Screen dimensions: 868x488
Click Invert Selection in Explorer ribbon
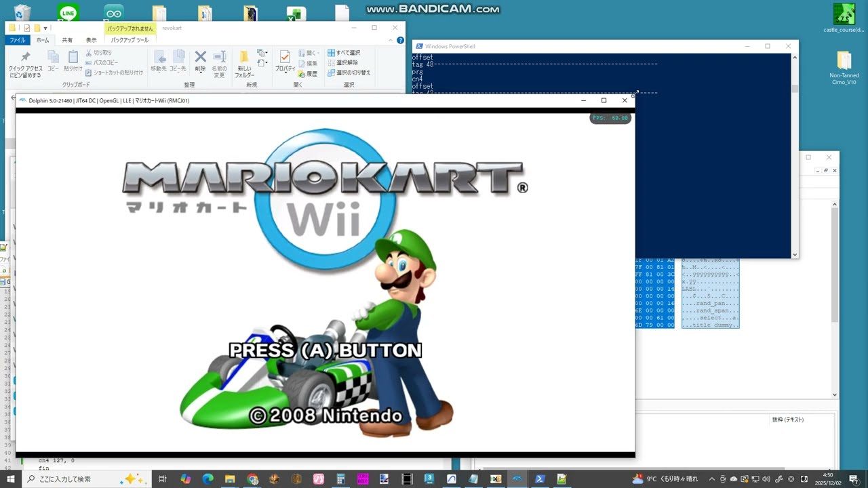point(349,73)
